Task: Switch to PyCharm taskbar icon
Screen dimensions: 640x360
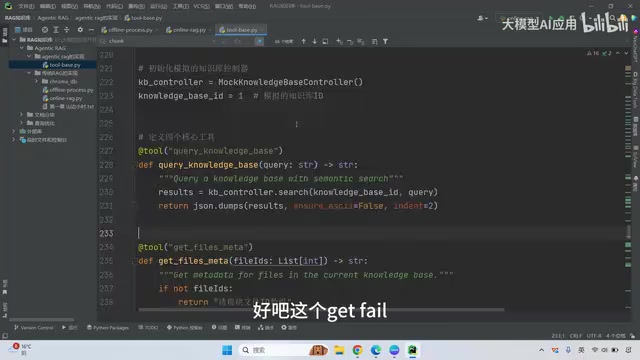Action: pyautogui.click(x=413, y=350)
